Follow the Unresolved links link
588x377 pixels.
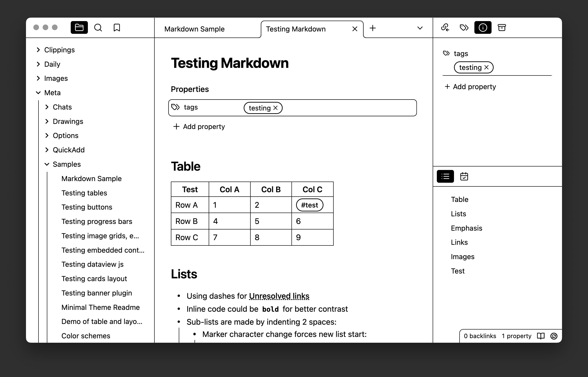click(279, 296)
